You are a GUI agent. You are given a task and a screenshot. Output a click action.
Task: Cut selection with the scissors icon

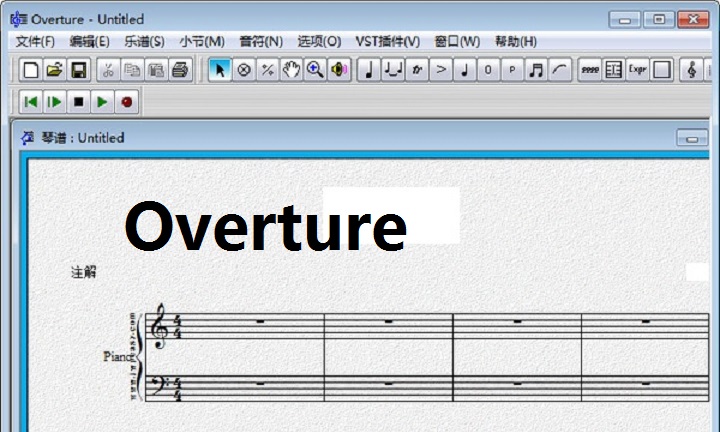[x=108, y=70]
